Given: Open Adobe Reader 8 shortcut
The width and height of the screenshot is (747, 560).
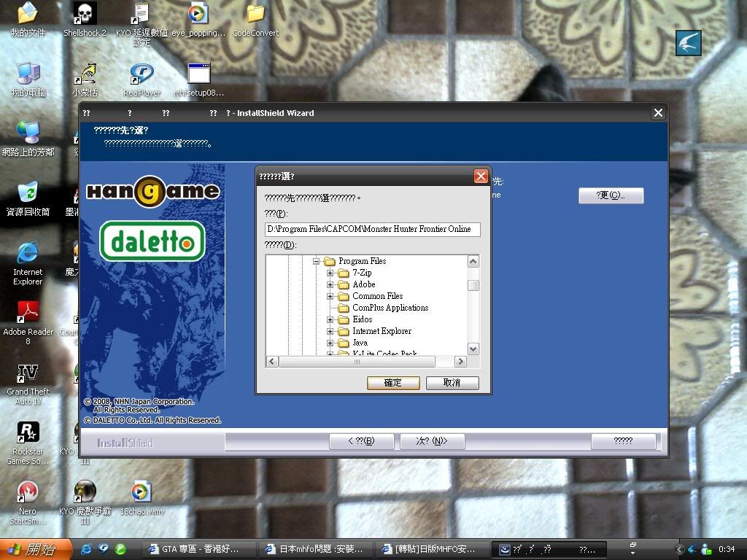Looking at the screenshot, I should pos(28,323).
